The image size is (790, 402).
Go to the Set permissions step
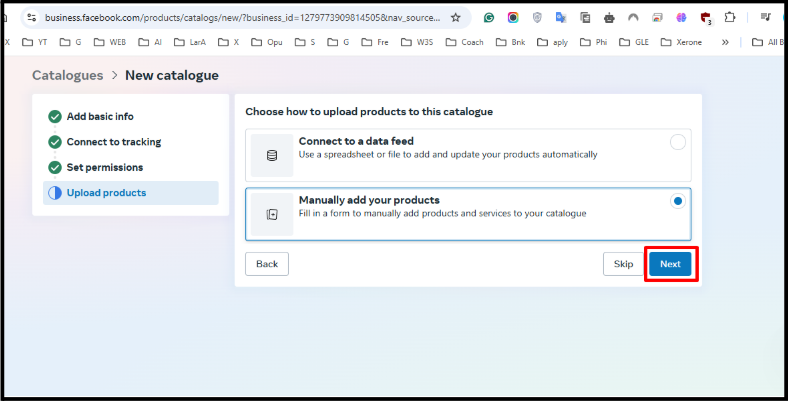pos(104,167)
